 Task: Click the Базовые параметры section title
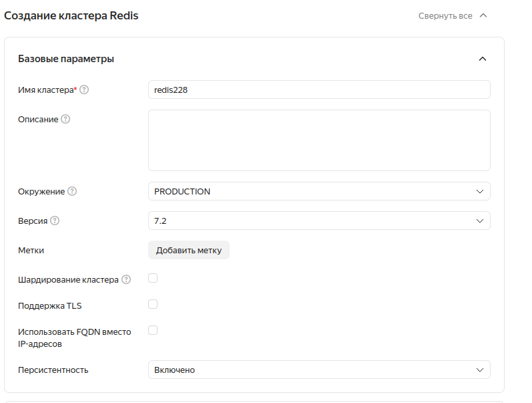tap(66, 59)
